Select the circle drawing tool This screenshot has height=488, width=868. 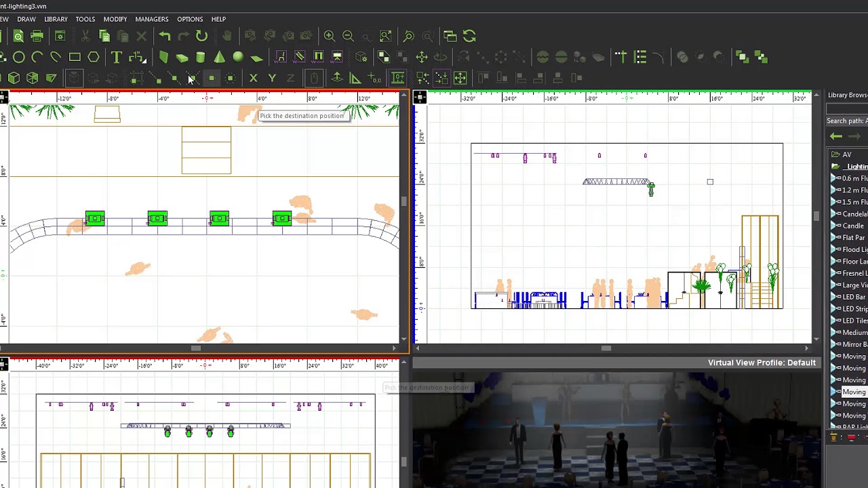coord(19,57)
